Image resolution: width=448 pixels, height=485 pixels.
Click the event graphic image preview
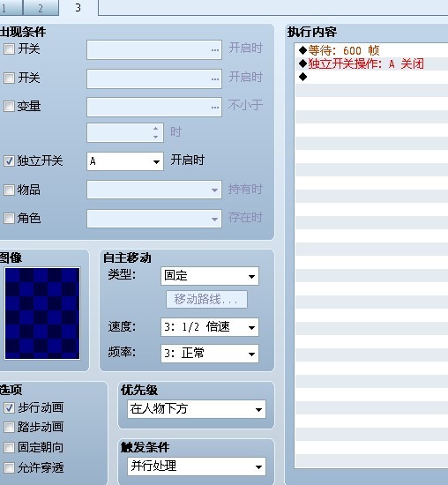[x=42, y=313]
